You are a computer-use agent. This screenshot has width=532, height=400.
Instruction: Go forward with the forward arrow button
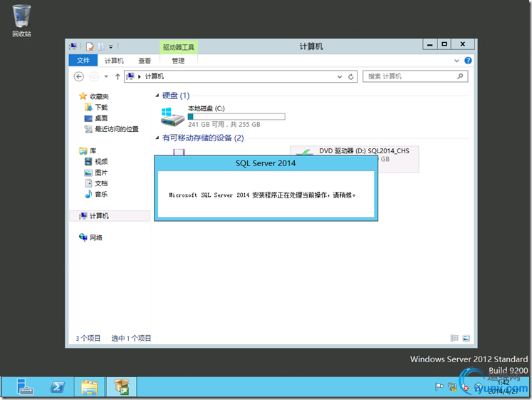(x=94, y=77)
